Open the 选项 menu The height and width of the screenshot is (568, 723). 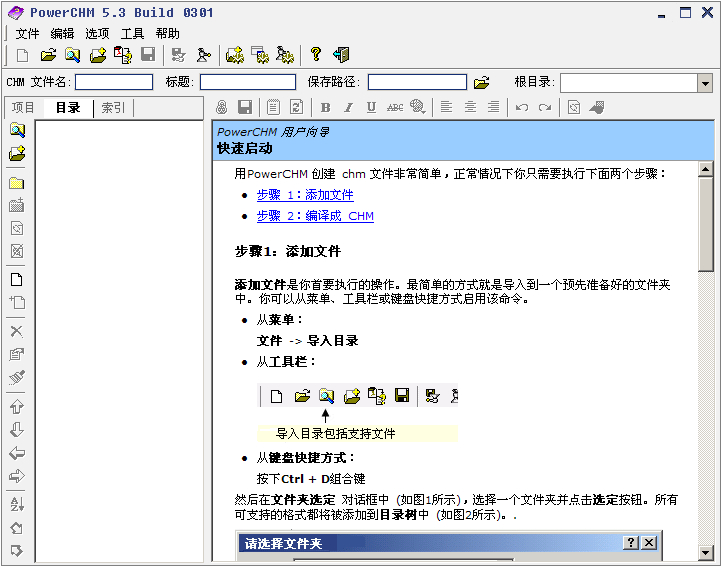(97, 34)
